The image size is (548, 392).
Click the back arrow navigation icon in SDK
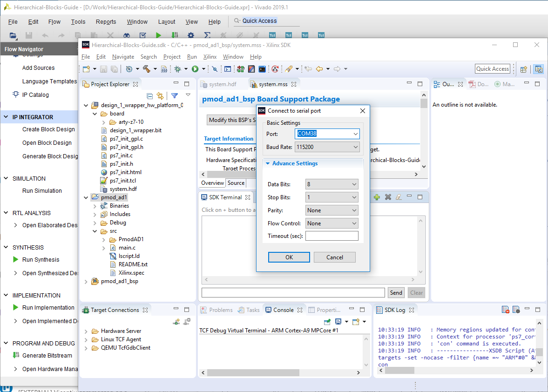click(x=319, y=69)
